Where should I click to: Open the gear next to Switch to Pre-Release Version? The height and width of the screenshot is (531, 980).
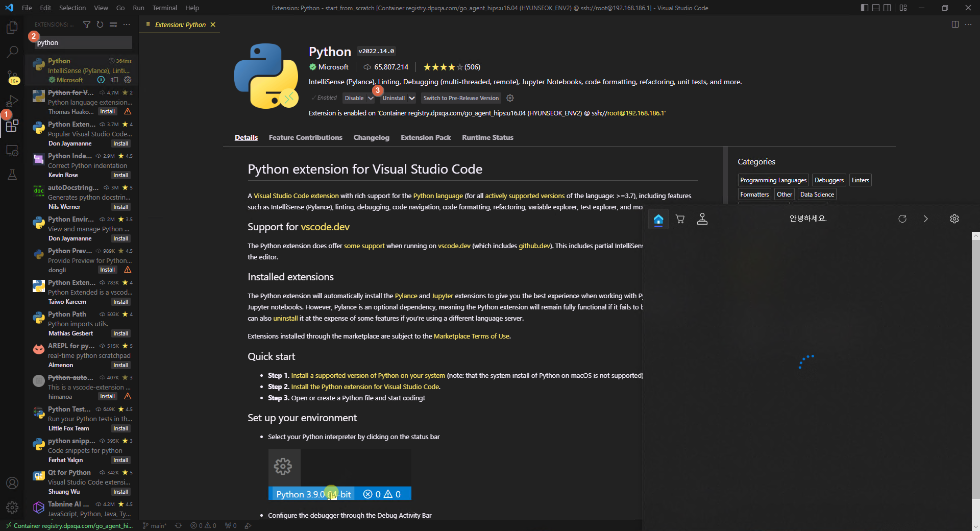510,98
